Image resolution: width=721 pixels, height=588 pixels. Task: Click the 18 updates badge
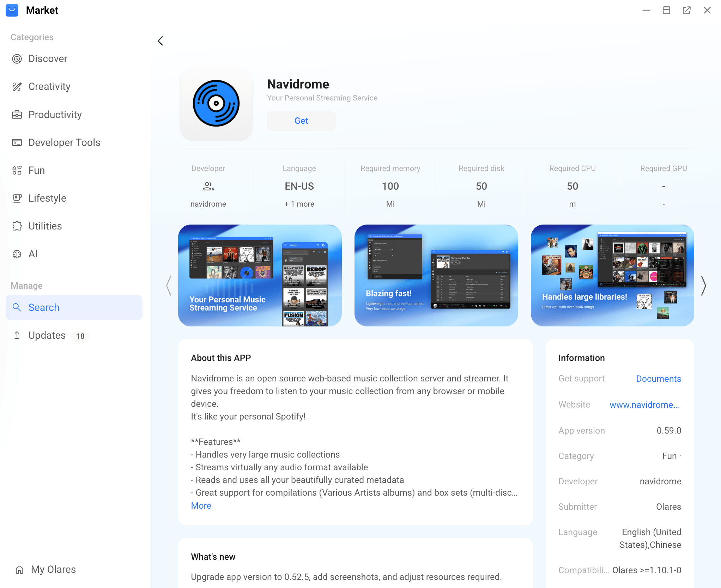click(80, 336)
